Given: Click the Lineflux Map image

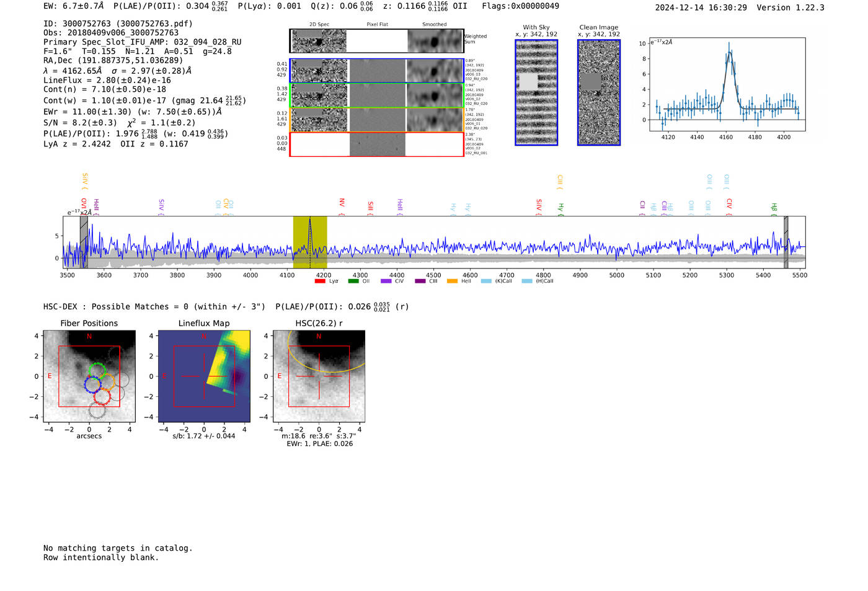Looking at the screenshot, I should (204, 376).
